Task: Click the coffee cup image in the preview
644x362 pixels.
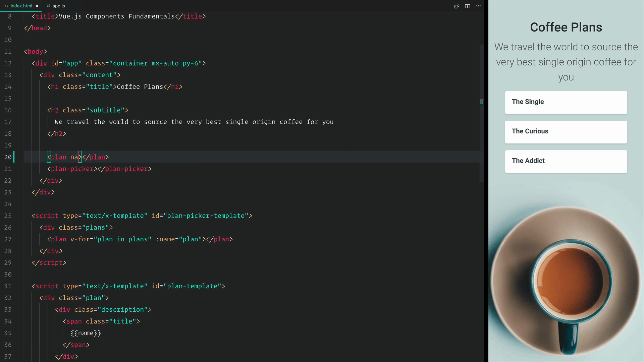Action: [566, 282]
